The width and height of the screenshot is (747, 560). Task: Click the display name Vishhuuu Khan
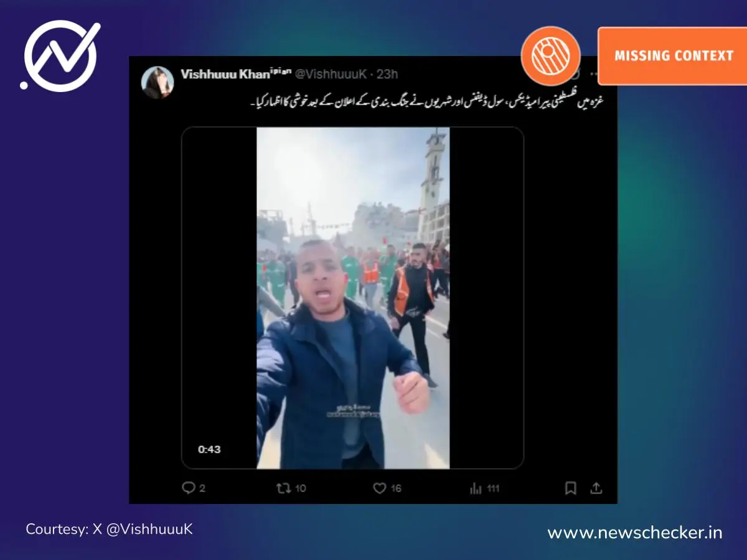point(225,74)
